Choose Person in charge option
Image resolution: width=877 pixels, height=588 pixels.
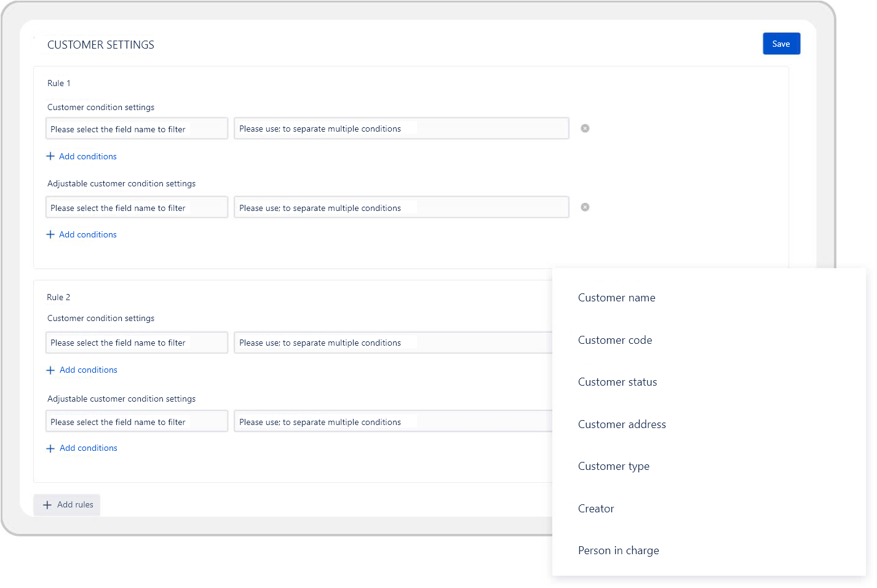point(618,550)
